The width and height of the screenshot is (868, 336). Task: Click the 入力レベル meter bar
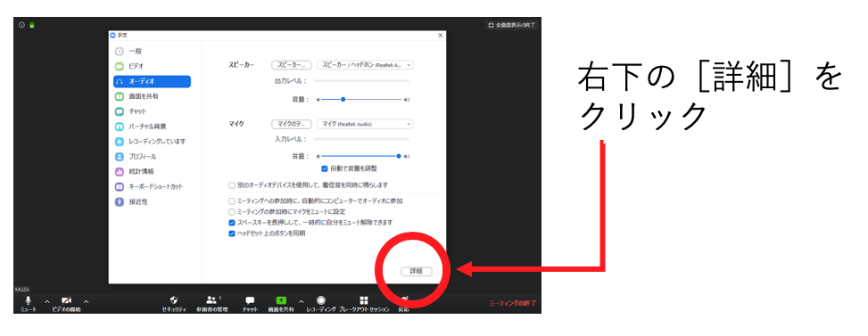pos(361,139)
